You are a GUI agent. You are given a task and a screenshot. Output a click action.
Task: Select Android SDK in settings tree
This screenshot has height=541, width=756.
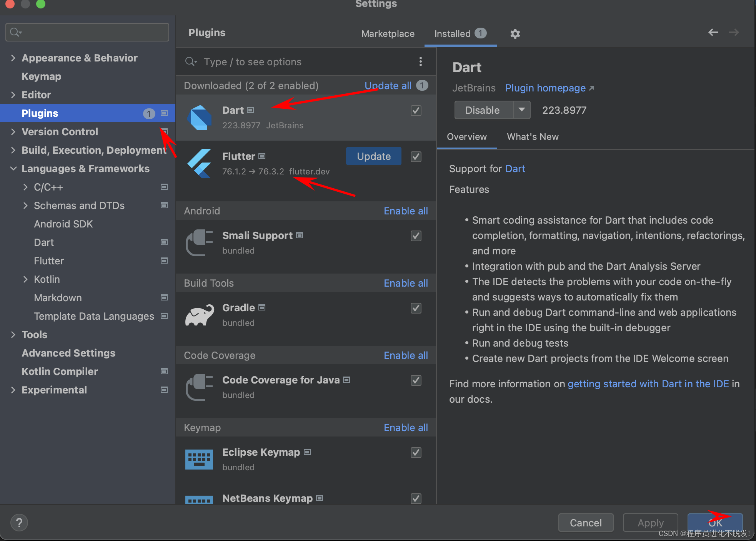(63, 224)
